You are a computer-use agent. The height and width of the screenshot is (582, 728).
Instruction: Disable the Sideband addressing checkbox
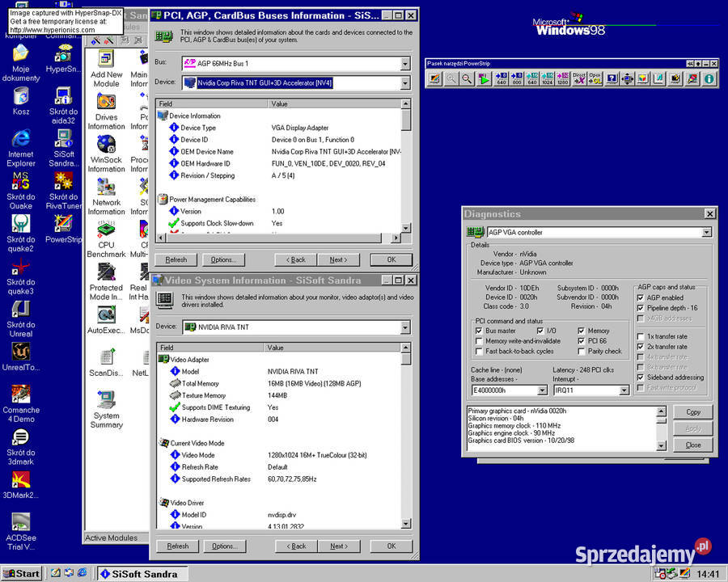pyautogui.click(x=641, y=377)
